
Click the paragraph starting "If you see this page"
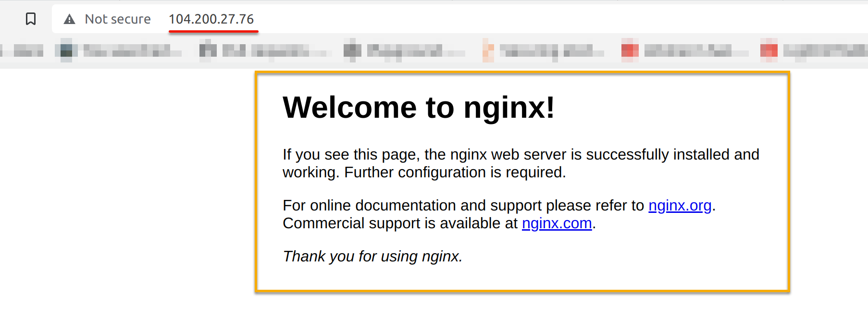point(521,163)
